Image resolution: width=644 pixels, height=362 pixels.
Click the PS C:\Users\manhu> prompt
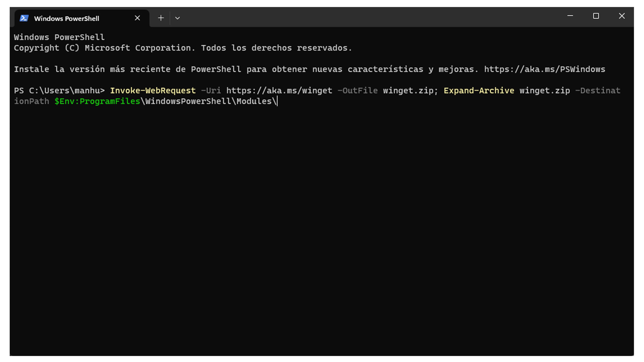coord(59,90)
